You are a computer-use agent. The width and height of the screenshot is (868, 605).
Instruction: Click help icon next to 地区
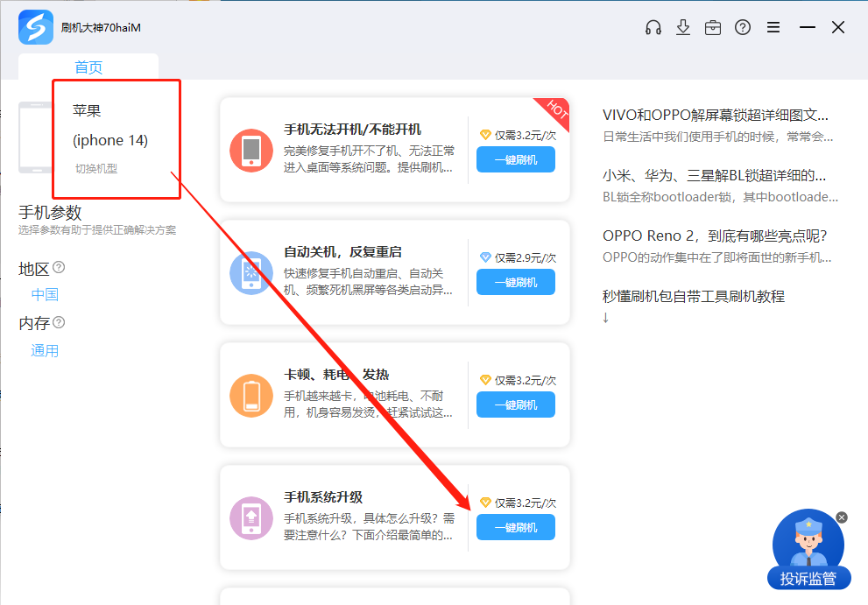point(59,267)
